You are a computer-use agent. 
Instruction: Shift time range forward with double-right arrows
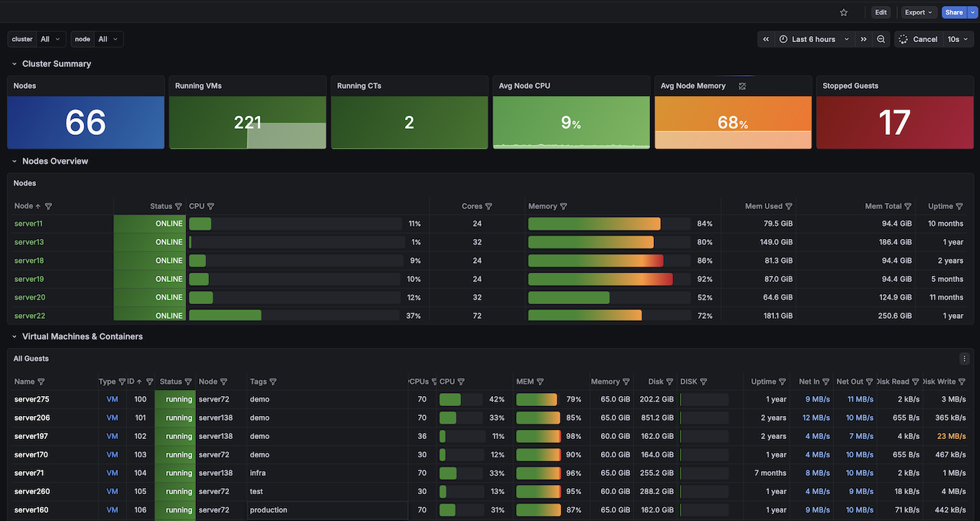864,39
